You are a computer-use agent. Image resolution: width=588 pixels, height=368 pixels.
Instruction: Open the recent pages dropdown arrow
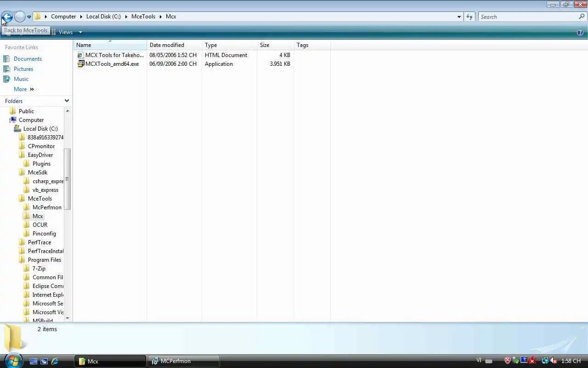coord(29,17)
